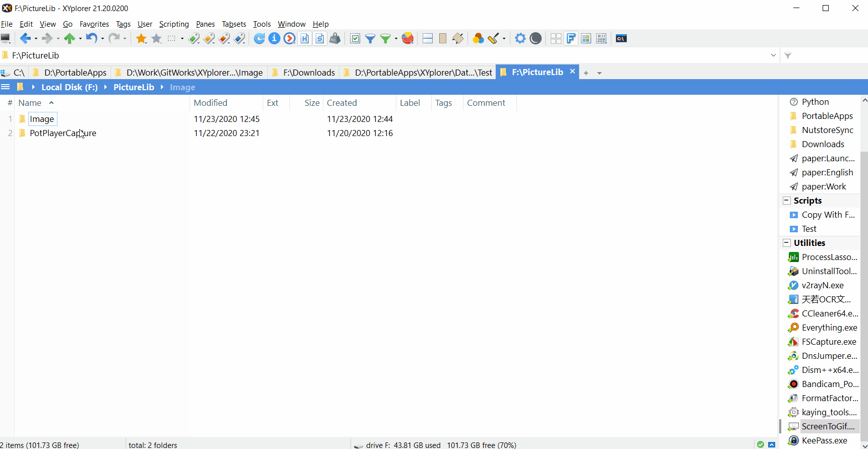This screenshot has height=449, width=868.
Task: Open configuration with the blue gear
Action: [x=520, y=38]
